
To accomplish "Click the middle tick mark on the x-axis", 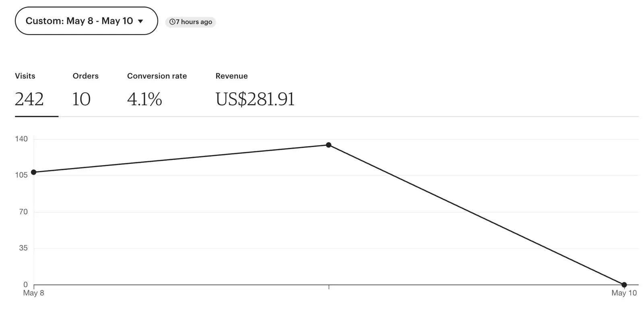I will click(x=329, y=287).
